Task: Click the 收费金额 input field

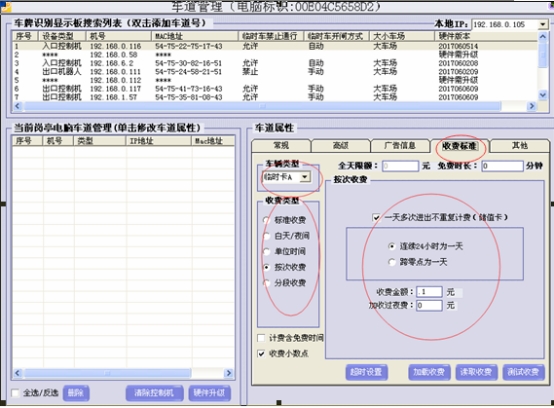Action: point(429,292)
